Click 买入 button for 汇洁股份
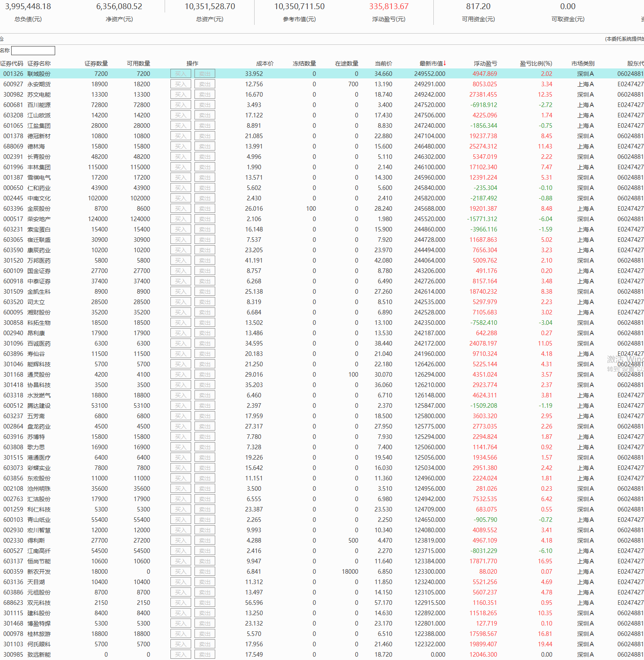 (181, 499)
